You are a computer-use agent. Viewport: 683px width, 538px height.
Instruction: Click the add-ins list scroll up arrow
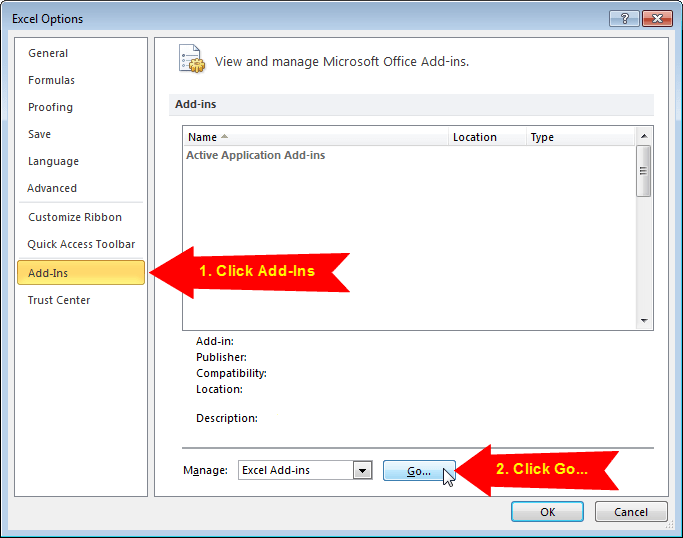644,136
